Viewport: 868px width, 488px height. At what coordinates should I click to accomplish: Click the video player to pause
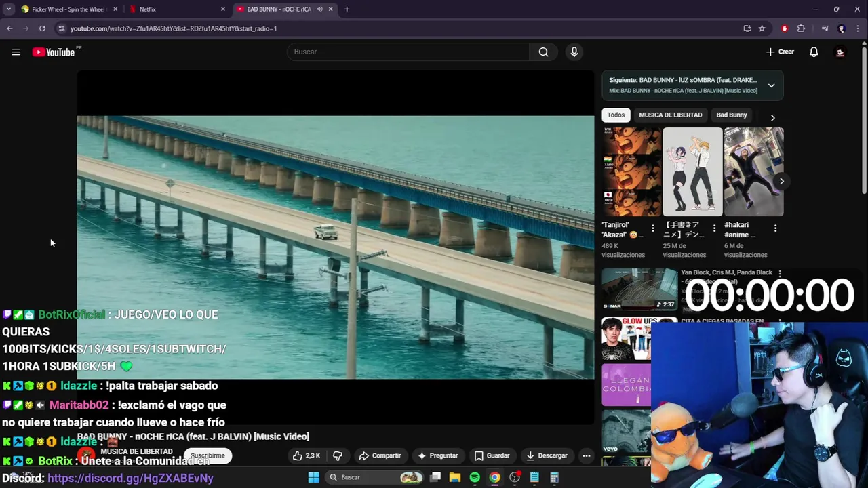point(336,247)
